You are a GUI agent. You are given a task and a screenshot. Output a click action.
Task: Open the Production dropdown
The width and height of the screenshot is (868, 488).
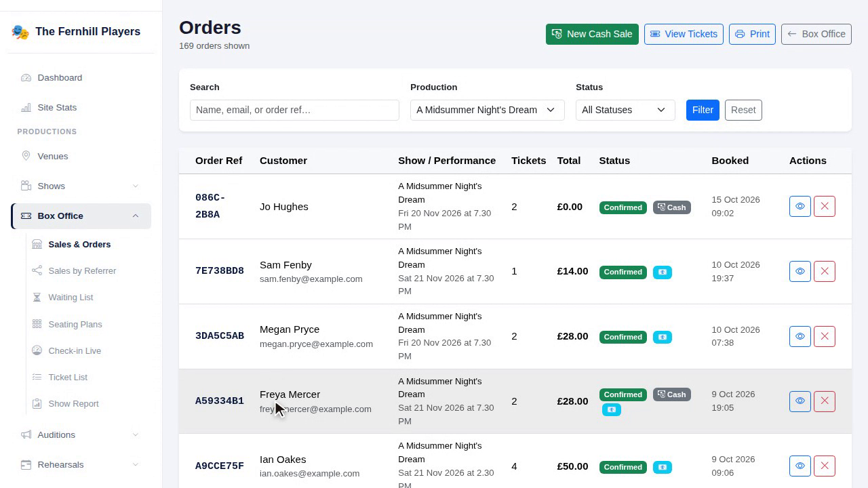point(488,110)
